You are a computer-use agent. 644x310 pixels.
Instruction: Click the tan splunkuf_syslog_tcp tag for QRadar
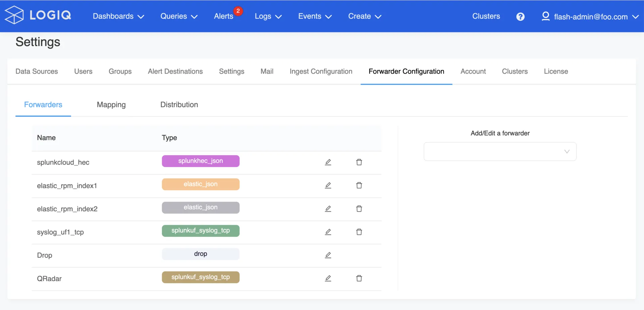[201, 277]
